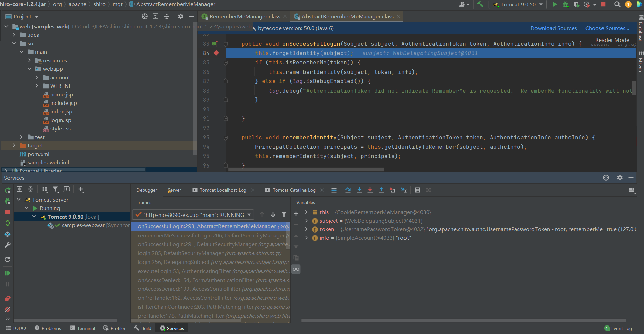Toggle Reader Mode in editor

612,40
